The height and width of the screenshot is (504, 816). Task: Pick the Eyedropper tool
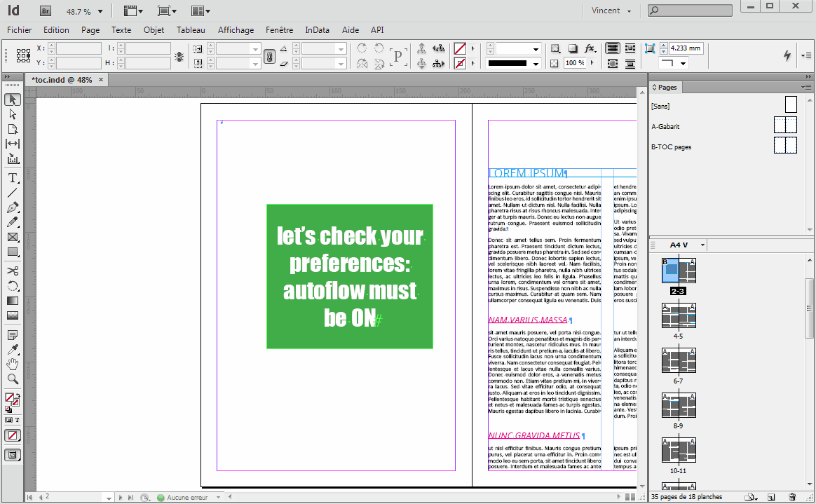click(x=11, y=349)
